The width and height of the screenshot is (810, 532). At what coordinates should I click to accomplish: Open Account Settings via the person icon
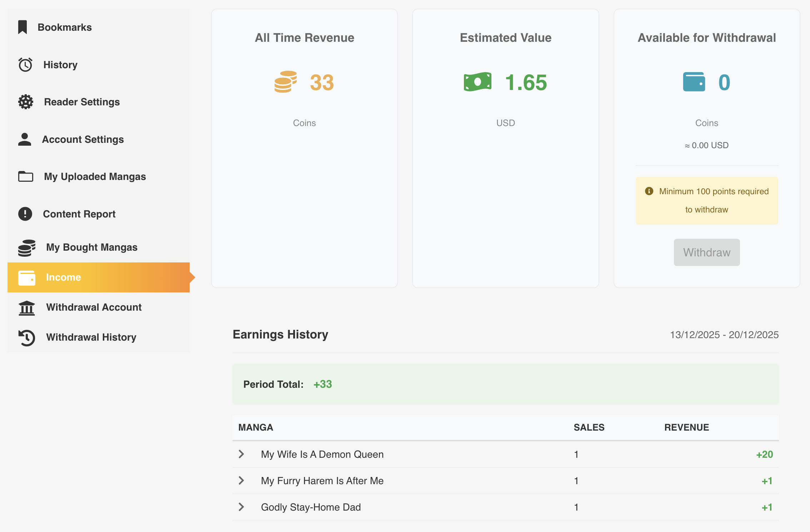pyautogui.click(x=25, y=139)
